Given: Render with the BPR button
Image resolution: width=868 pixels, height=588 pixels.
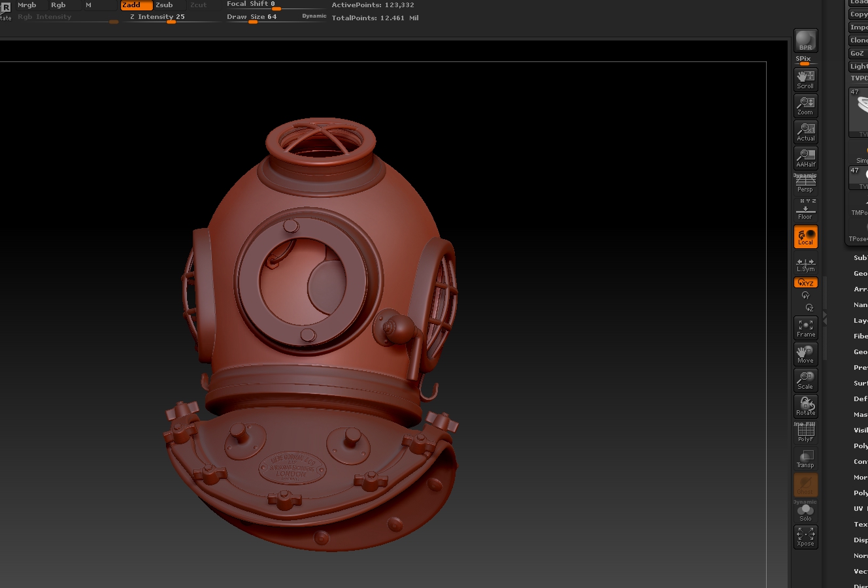Looking at the screenshot, I should pyautogui.click(x=805, y=41).
